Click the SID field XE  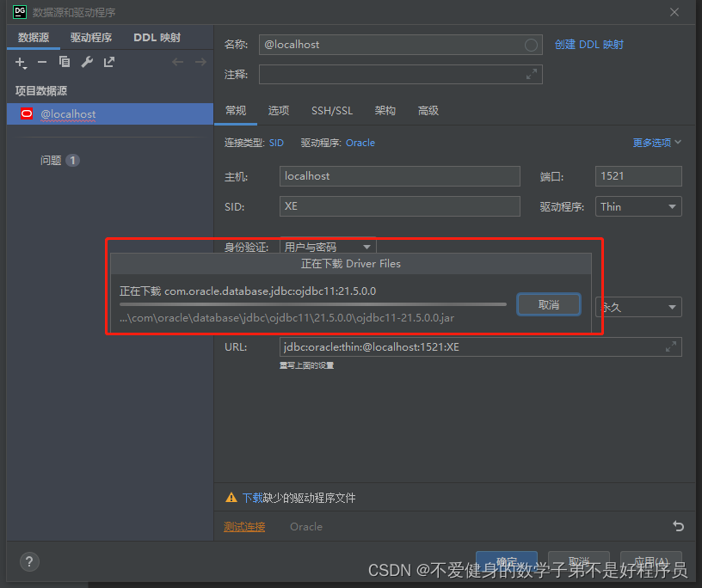399,206
